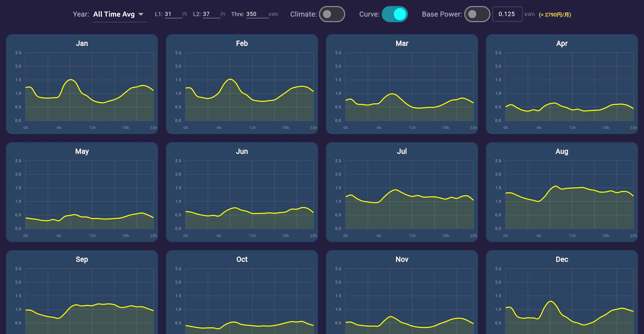Click the 6h axis label under May chart
Viewport: 644px width, 334px height.
59,236
